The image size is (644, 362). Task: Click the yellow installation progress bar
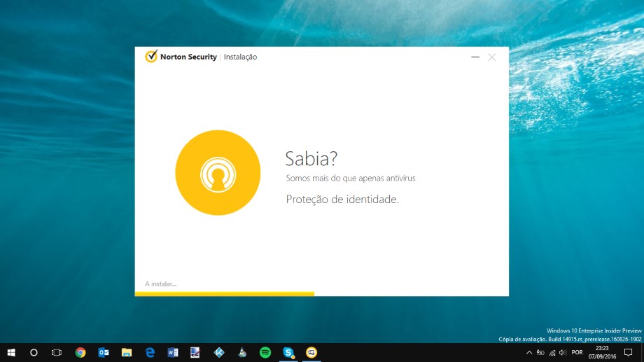[224, 293]
